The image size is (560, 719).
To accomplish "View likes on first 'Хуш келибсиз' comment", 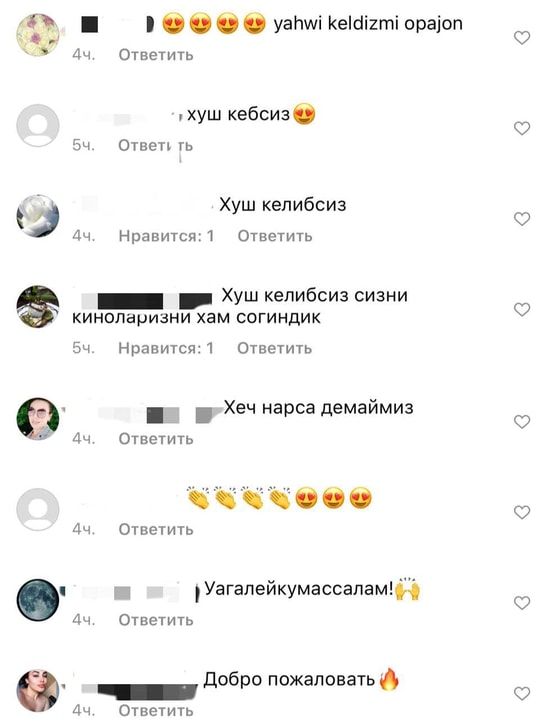I will click(x=166, y=236).
